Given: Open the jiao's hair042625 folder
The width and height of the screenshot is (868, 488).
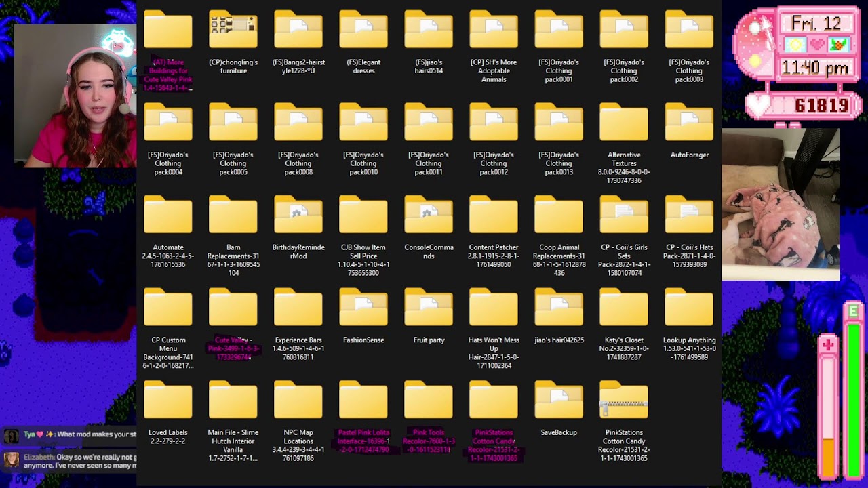Looking at the screenshot, I should [x=559, y=308].
